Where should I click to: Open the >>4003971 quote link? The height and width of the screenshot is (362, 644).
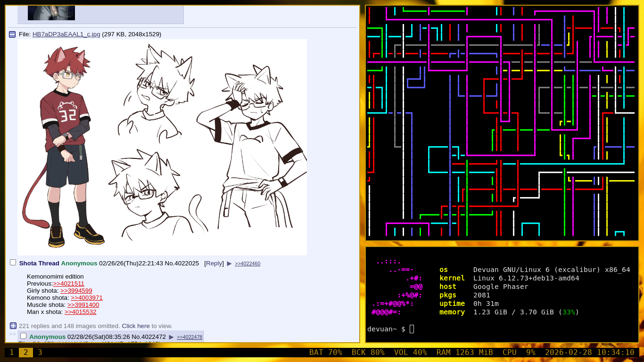click(87, 298)
